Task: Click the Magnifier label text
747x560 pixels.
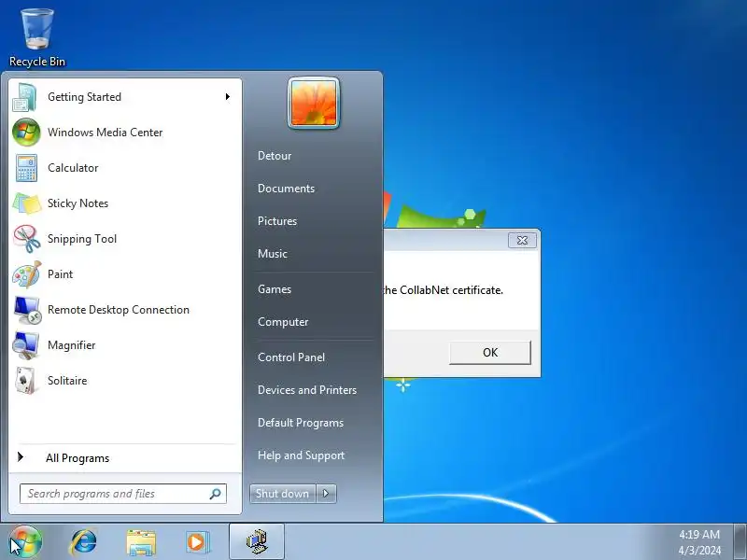Action: (72, 345)
